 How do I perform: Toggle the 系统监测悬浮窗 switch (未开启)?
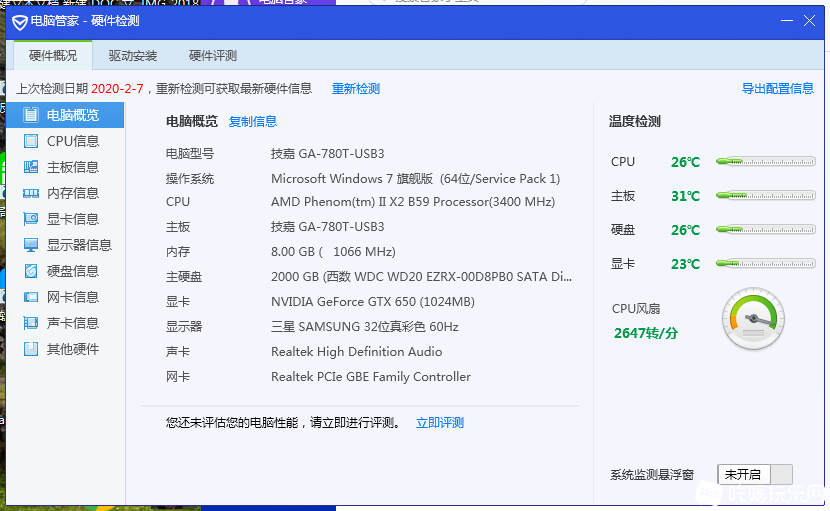tap(755, 474)
